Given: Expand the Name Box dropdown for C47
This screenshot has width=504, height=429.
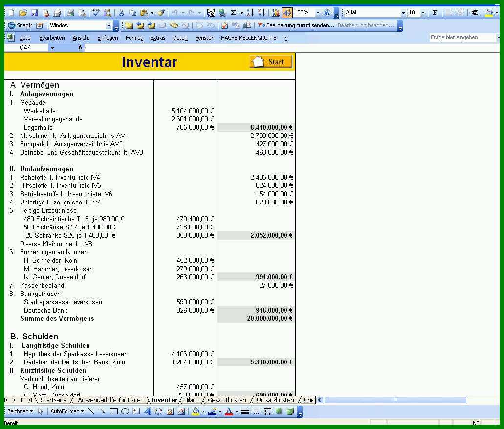Looking at the screenshot, I should [x=52, y=48].
